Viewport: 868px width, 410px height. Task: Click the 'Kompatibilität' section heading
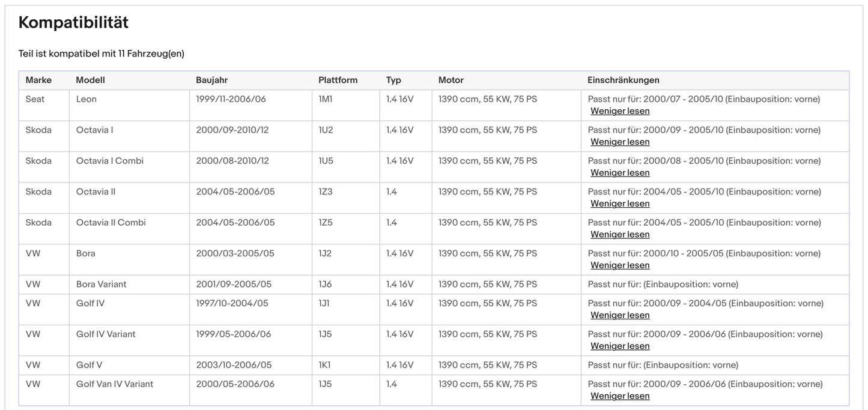(73, 23)
